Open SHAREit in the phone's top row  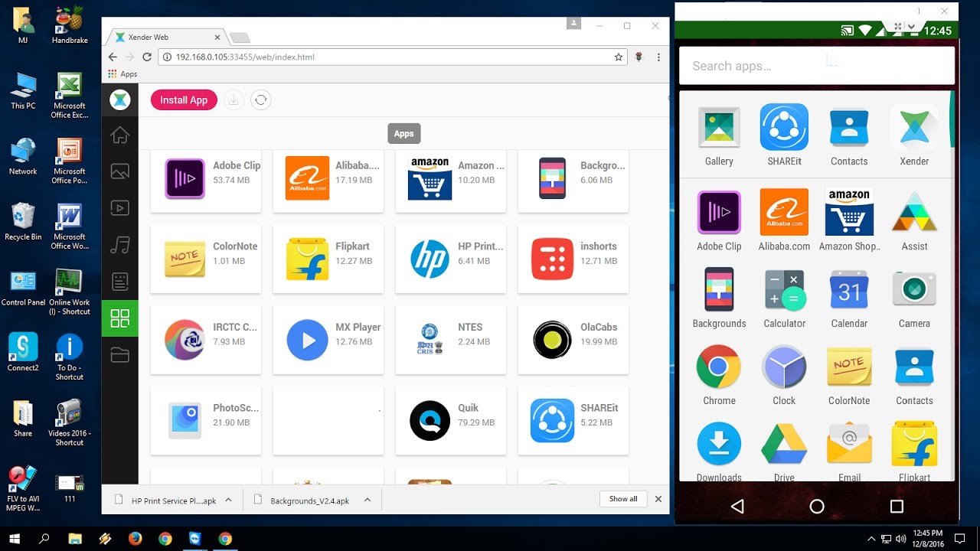784,136
